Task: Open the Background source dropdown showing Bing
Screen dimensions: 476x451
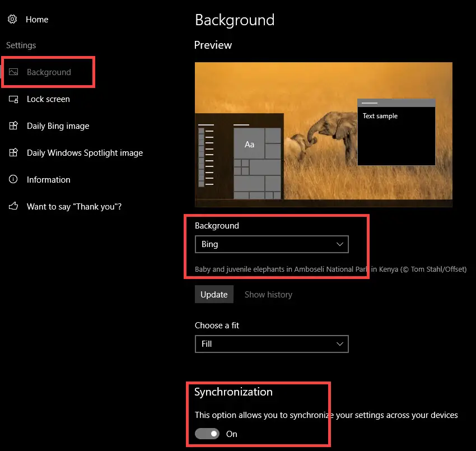Action: coord(272,244)
